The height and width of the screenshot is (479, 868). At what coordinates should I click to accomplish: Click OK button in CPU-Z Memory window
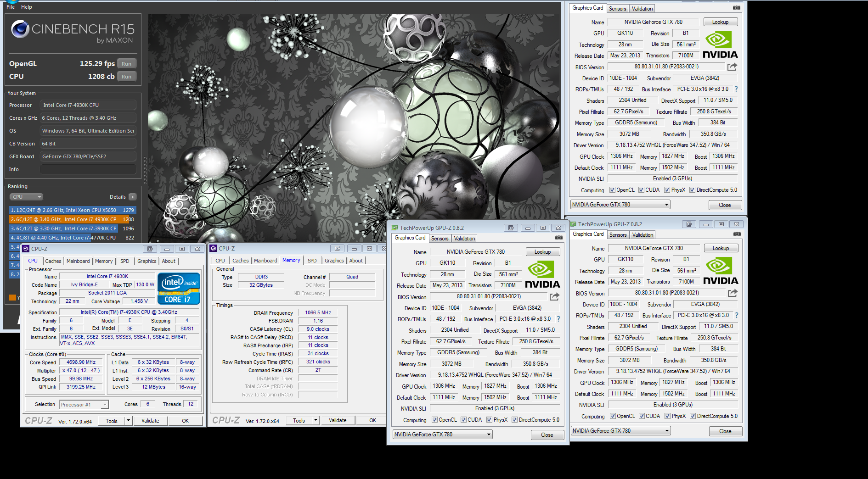point(372,420)
